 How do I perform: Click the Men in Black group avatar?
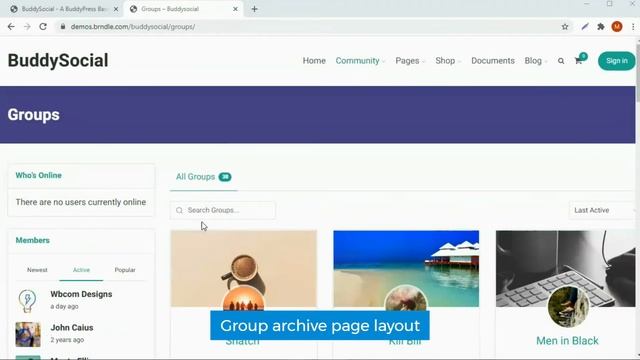pyautogui.click(x=568, y=307)
